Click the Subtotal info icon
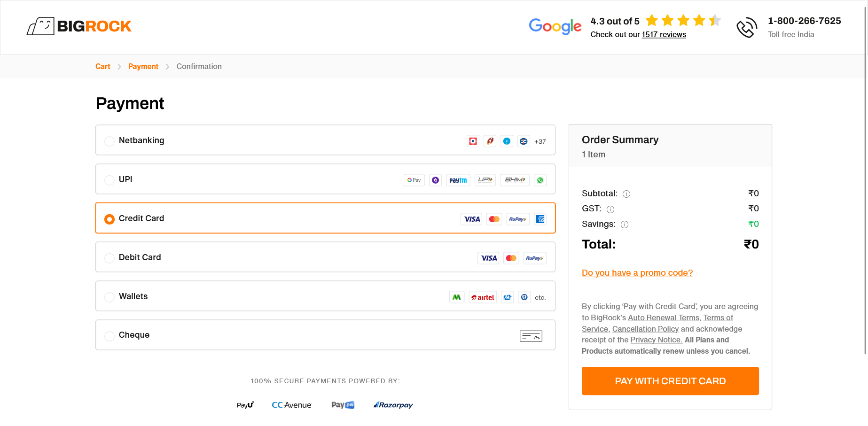The width and height of the screenshot is (868, 426). click(x=626, y=194)
